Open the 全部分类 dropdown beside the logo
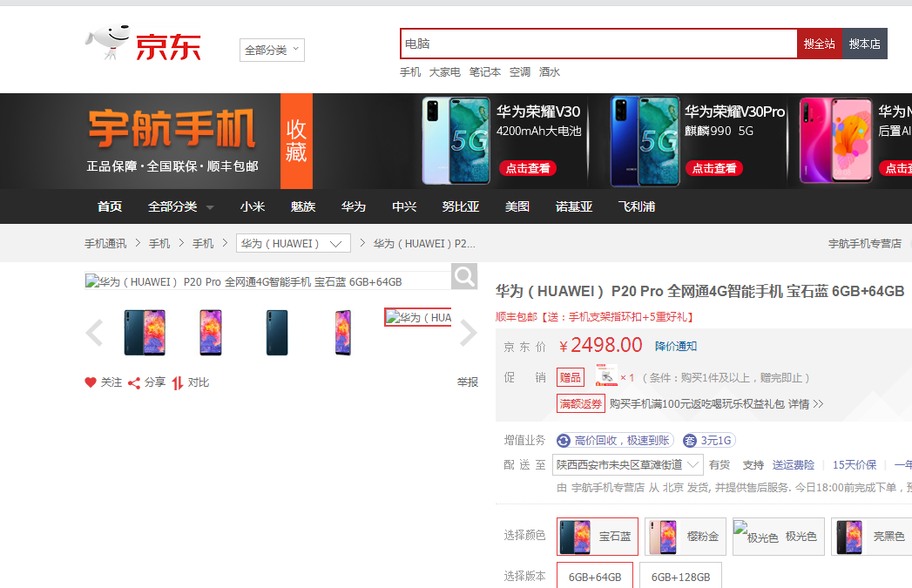Viewport: 912px width, 588px height. tap(272, 50)
